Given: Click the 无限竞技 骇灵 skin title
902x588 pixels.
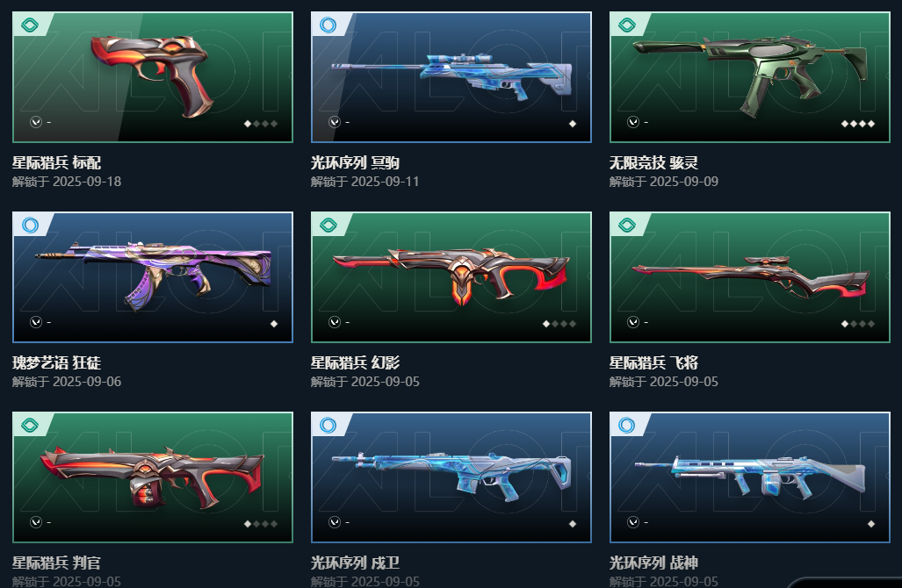Looking at the screenshot, I should click(x=653, y=162).
